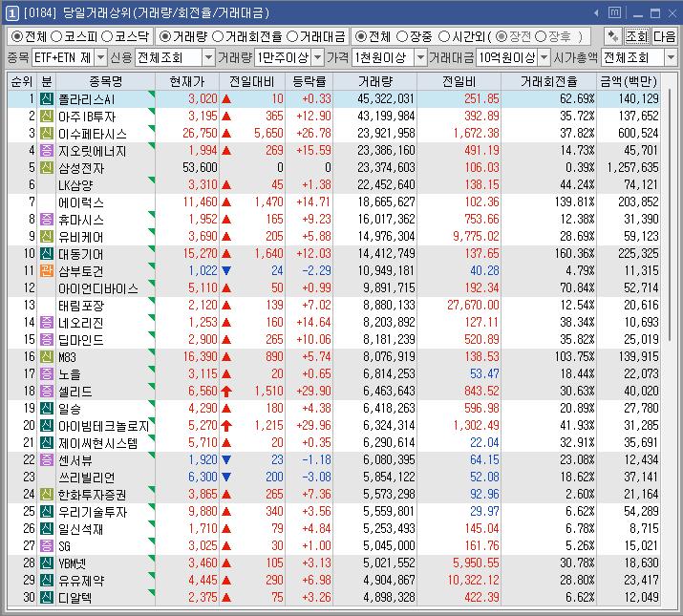Select the 시간외 radio button
The height and width of the screenshot is (616, 683).
tap(443, 36)
